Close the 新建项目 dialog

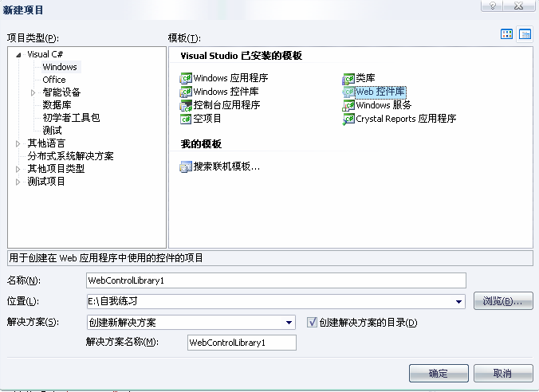coord(519,6)
